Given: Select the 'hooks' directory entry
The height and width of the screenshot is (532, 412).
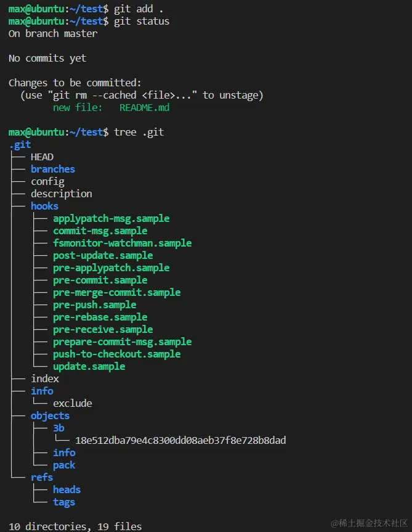Looking at the screenshot, I should tap(44, 206).
